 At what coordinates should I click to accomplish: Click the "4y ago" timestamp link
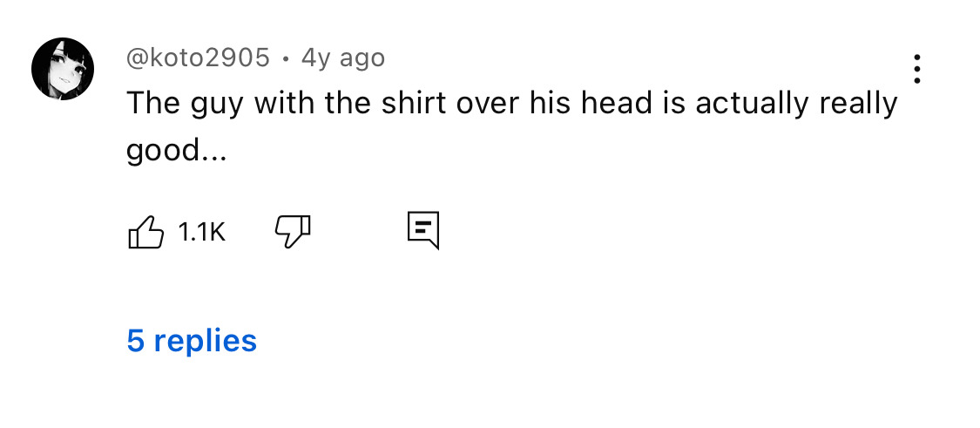342,58
